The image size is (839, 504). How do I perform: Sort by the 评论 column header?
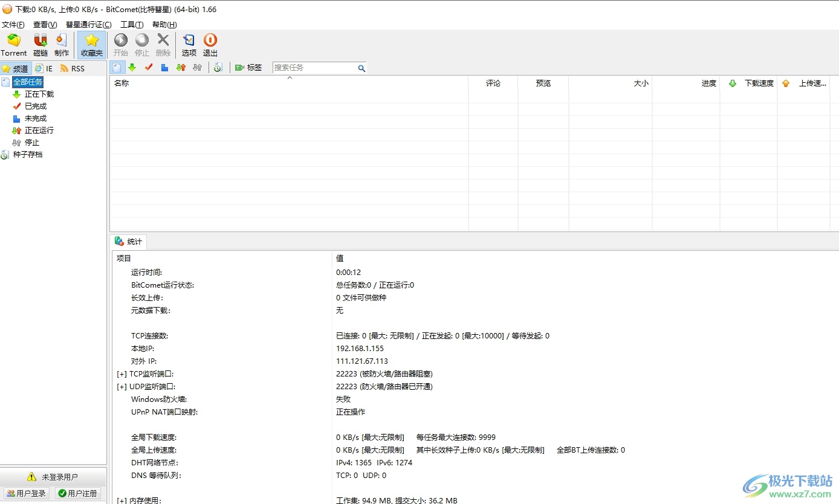493,83
